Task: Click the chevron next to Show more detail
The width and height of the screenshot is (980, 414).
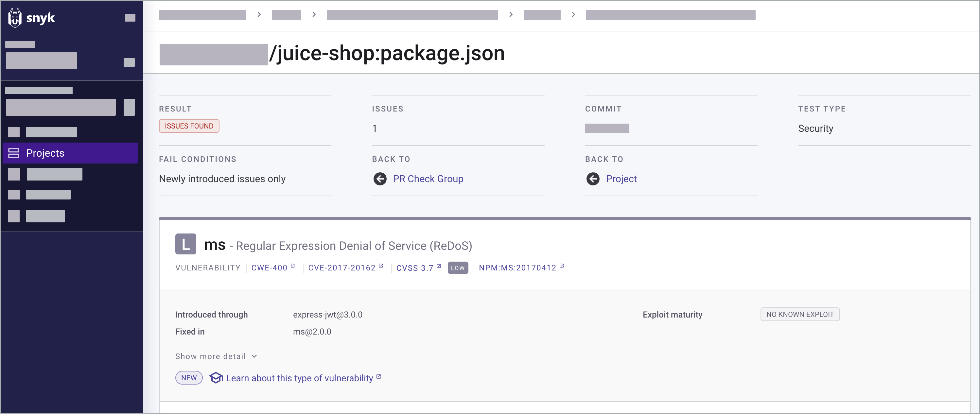Action: point(254,356)
